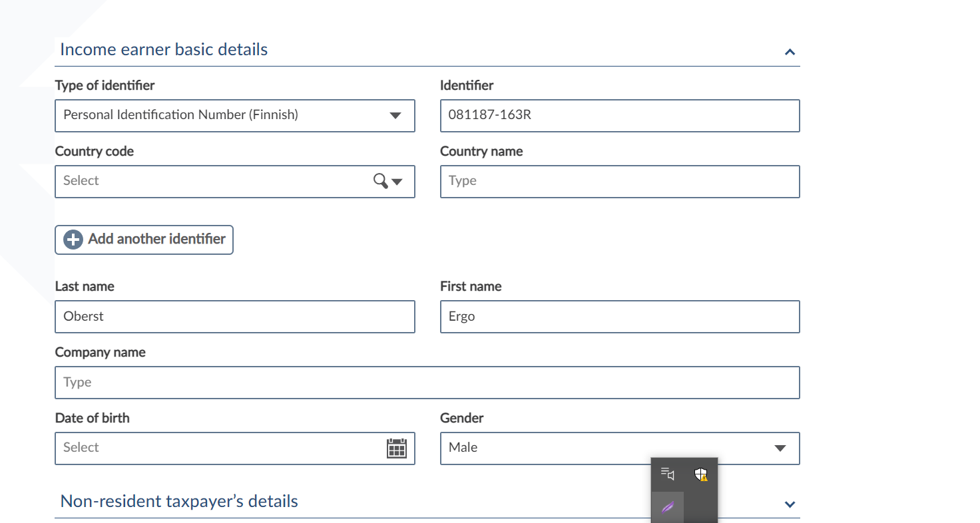Collapse the Income earner basic details section

tap(790, 52)
